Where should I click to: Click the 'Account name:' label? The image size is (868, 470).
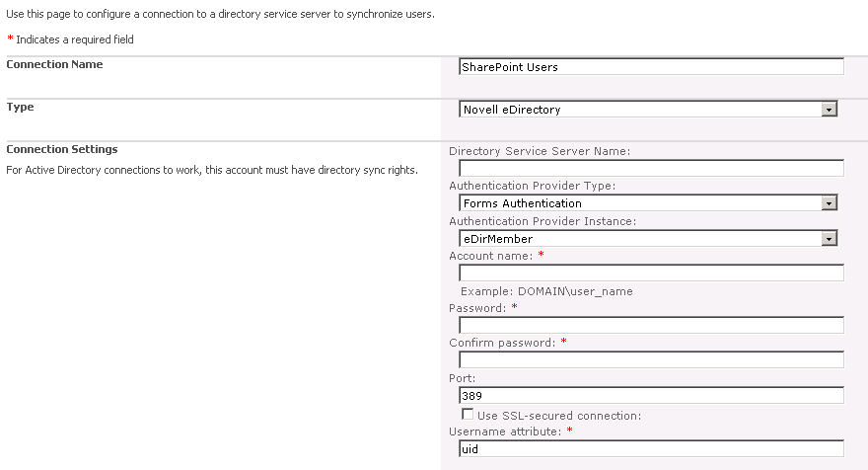click(x=490, y=256)
